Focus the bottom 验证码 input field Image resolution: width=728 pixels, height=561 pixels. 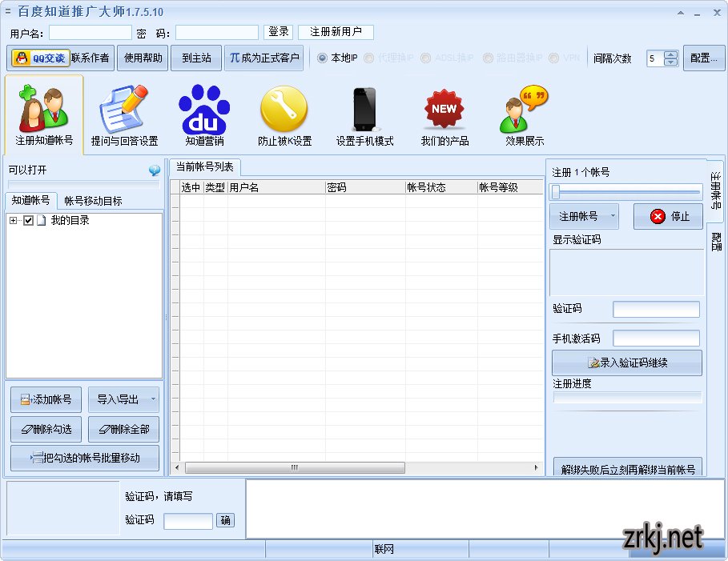[x=188, y=521]
